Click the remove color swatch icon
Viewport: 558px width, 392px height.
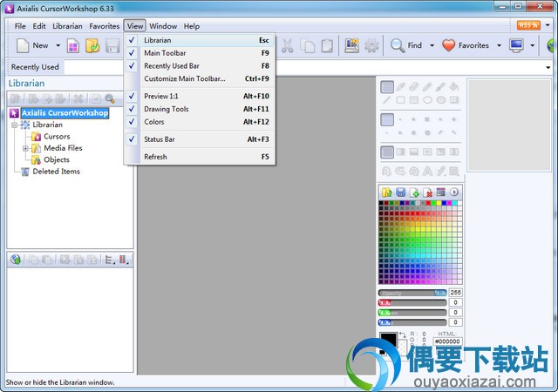coord(428,193)
